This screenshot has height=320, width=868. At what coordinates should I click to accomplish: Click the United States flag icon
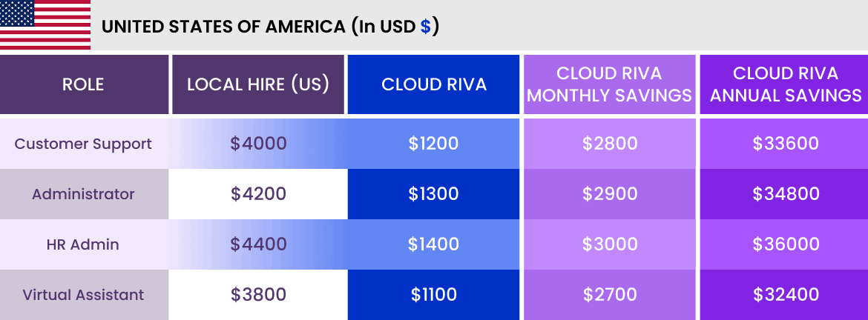(45, 25)
